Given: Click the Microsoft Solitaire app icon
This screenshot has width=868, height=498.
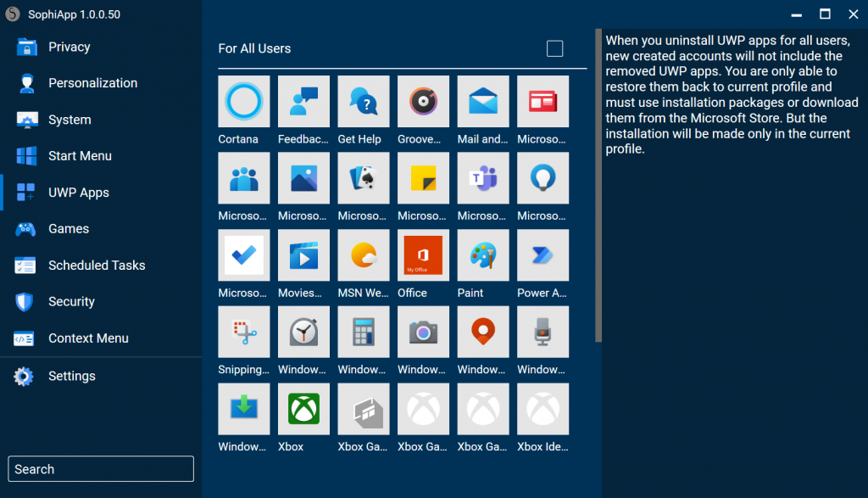Looking at the screenshot, I should pos(363,178).
